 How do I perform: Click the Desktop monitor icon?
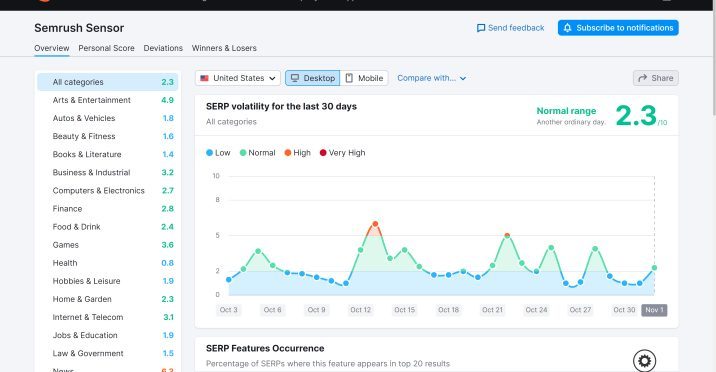[x=295, y=78]
